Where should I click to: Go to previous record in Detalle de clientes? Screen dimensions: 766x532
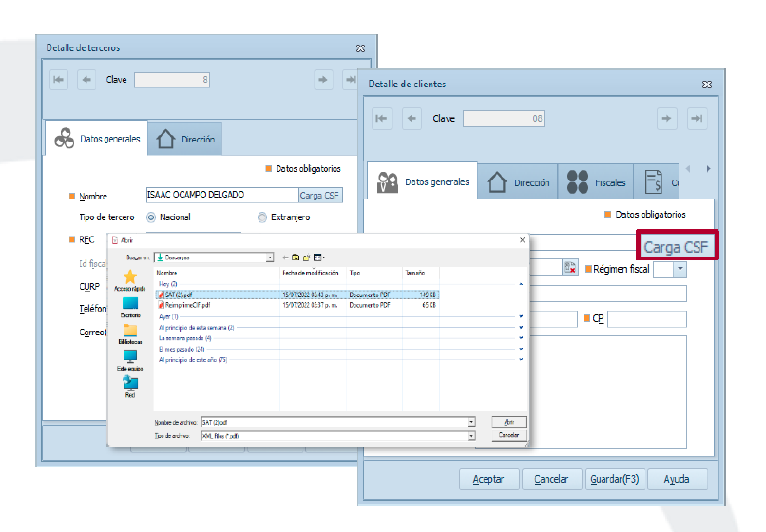[412, 118]
